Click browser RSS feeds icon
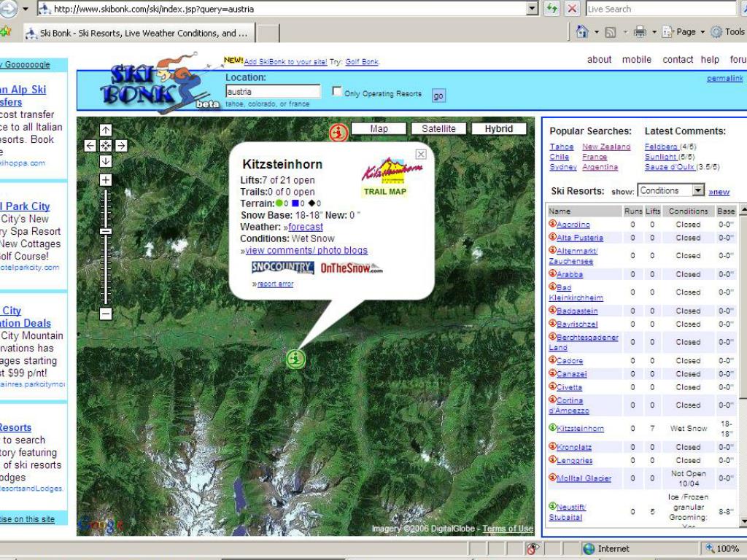This screenshot has width=747, height=560. pos(611,32)
